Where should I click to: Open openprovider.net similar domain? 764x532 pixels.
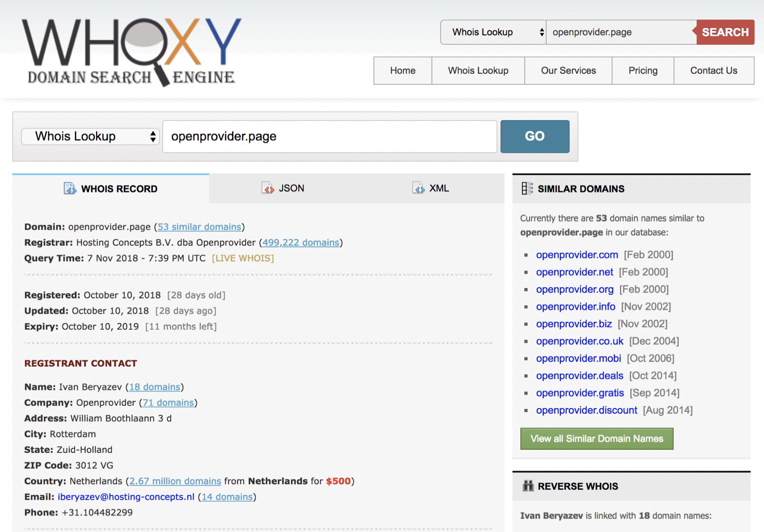pyautogui.click(x=574, y=272)
